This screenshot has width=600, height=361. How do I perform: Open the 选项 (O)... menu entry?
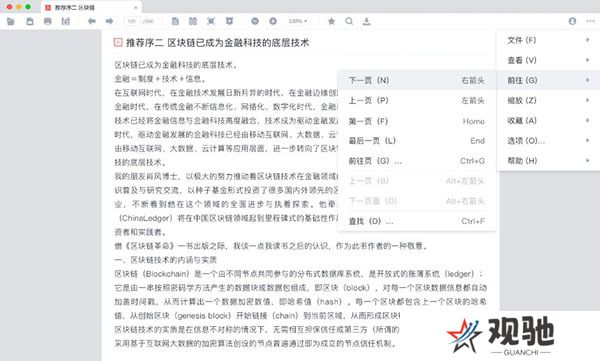pyautogui.click(x=548, y=140)
